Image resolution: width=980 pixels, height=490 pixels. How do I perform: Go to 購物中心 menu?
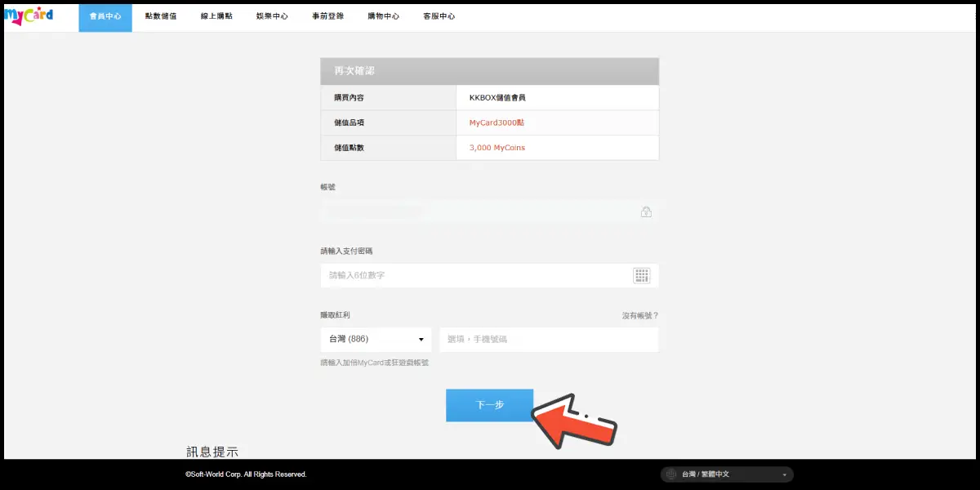pyautogui.click(x=384, y=16)
